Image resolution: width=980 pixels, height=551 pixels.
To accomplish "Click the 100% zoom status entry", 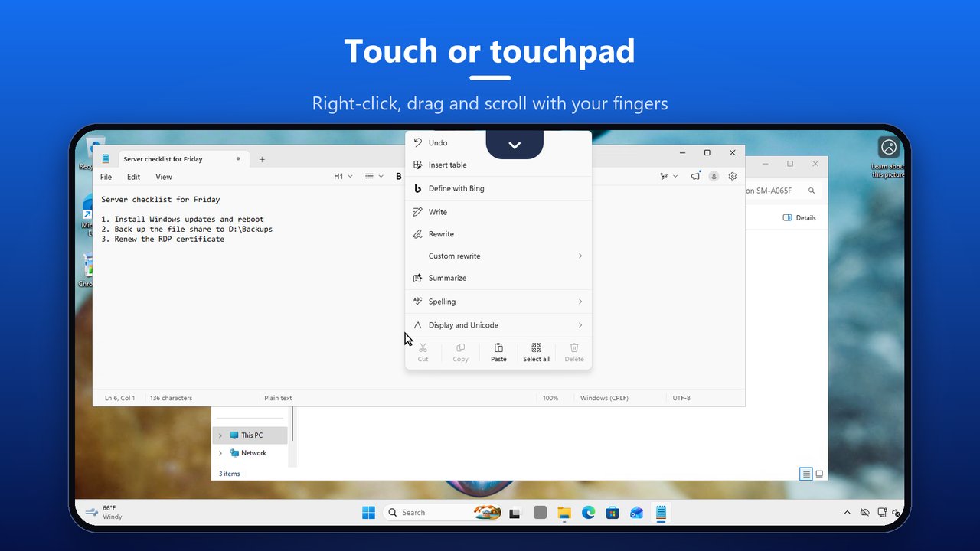I will [550, 398].
